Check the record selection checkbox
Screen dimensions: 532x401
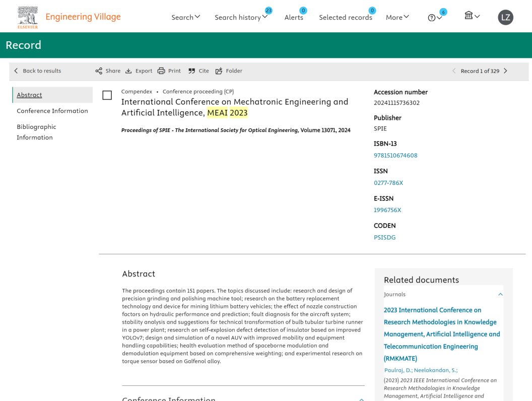107,95
